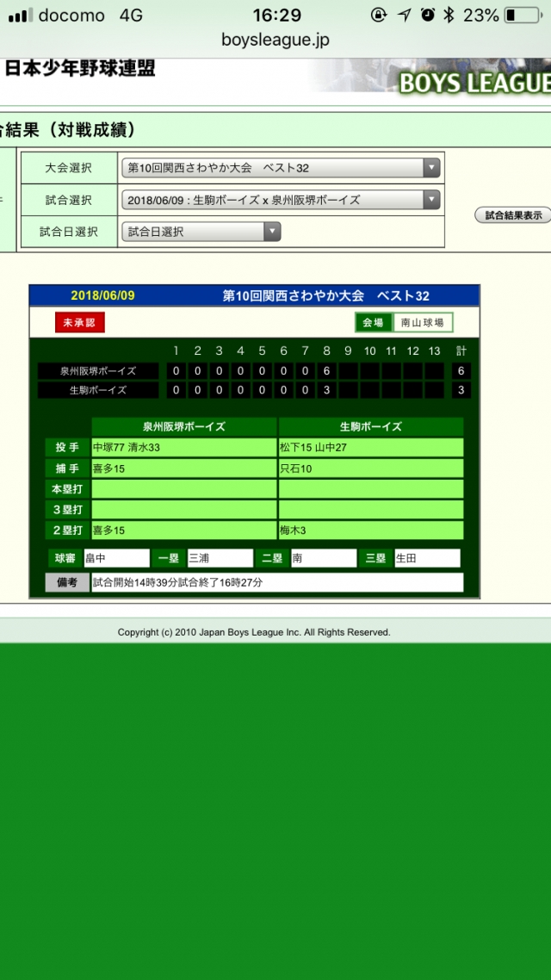Tap the rotation lock status icon
Image resolution: width=551 pixels, height=980 pixels.
(x=379, y=16)
